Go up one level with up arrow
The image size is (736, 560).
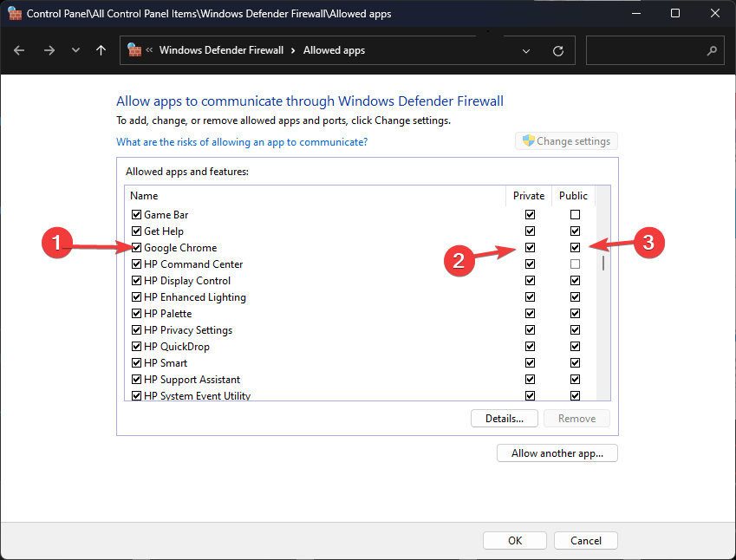pyautogui.click(x=101, y=50)
